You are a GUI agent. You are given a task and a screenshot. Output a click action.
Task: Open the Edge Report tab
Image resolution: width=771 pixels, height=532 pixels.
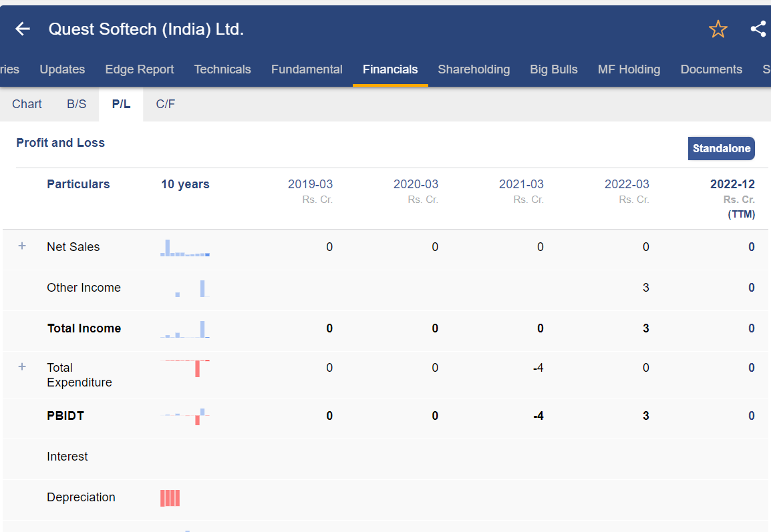(140, 69)
